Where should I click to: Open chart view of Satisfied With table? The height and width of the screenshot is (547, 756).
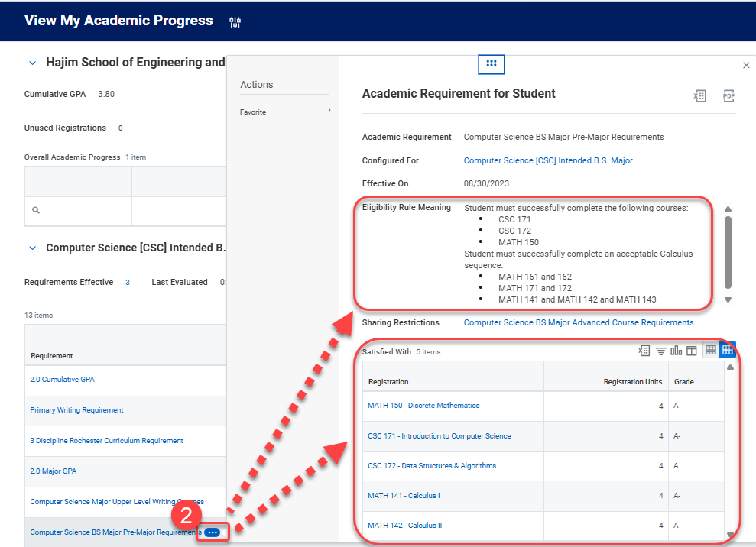click(x=676, y=351)
